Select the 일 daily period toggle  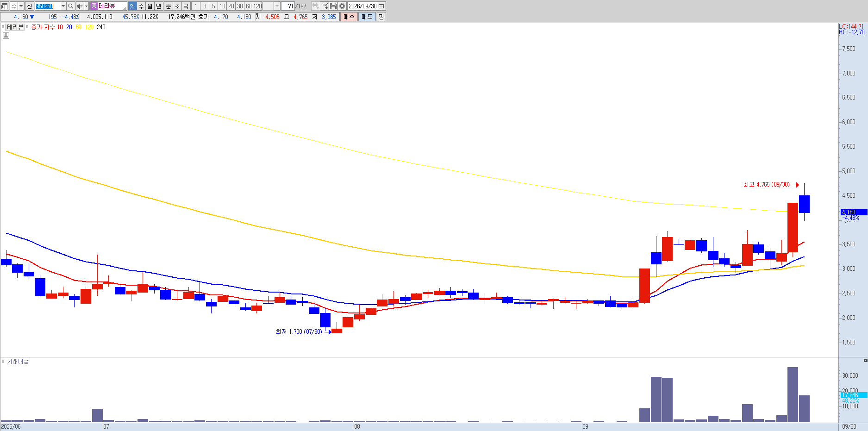(x=132, y=6)
